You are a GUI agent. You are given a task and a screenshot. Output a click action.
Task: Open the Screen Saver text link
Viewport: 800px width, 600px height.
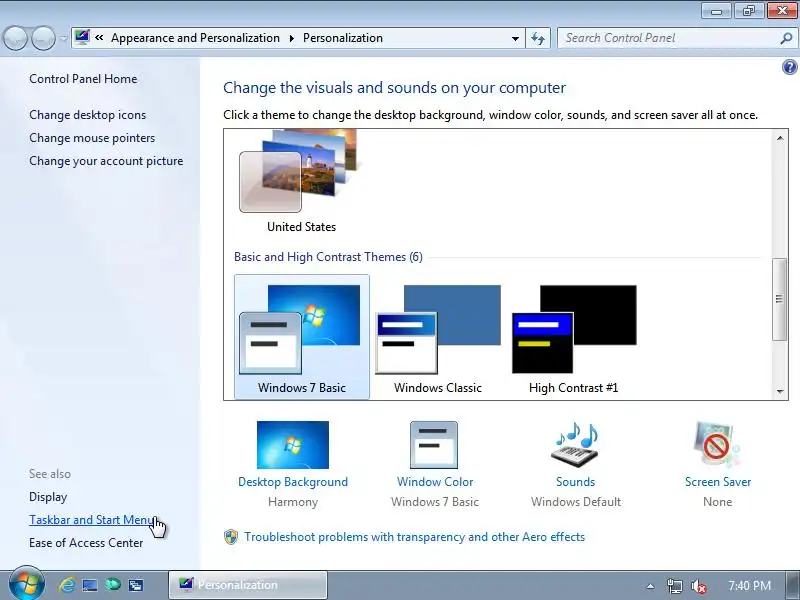[x=718, y=482]
